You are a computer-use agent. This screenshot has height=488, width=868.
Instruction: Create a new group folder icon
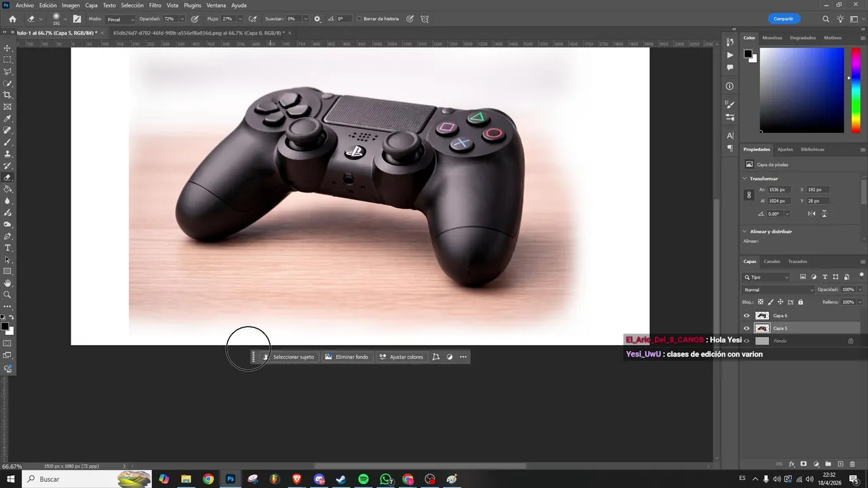click(828, 464)
